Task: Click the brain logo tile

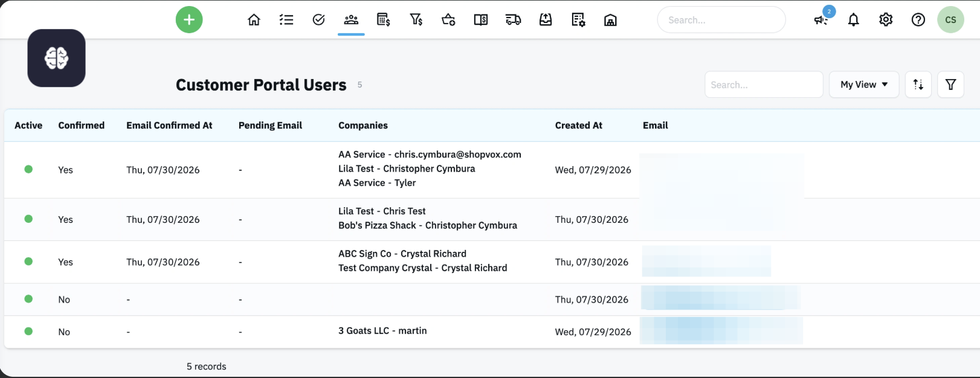Action: tap(56, 58)
